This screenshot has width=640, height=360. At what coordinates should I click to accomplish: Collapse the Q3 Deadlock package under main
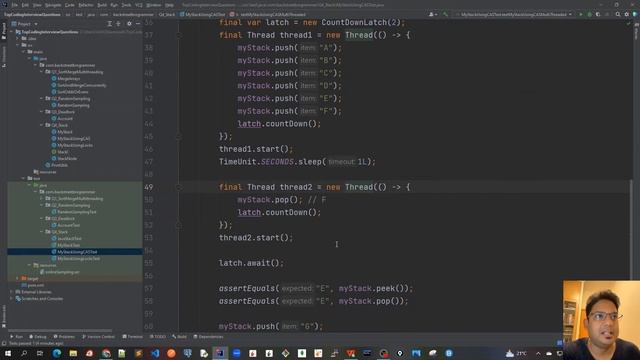42,112
